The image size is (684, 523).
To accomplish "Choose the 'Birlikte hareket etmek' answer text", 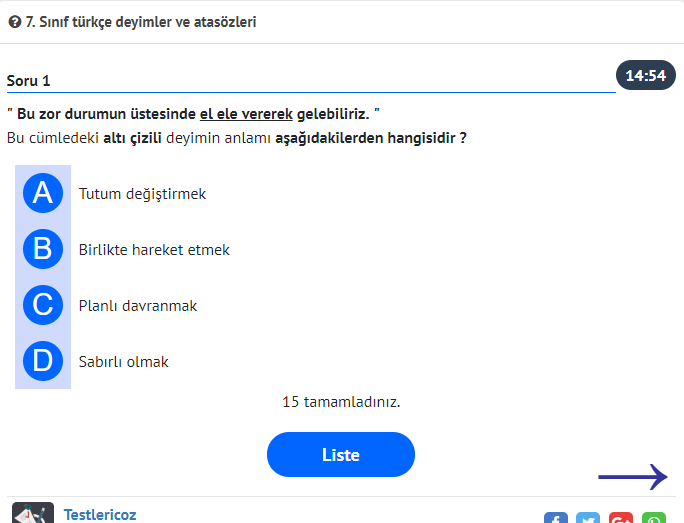I will tap(154, 250).
